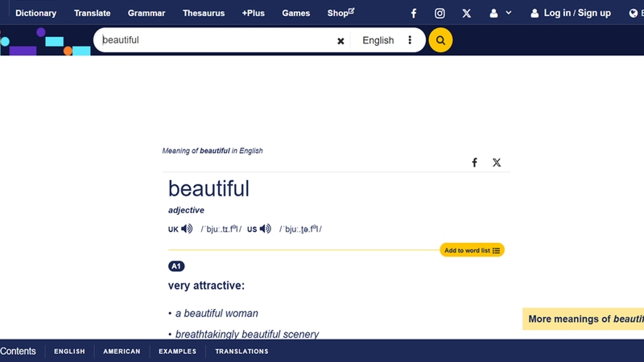Viewport: 644px width, 362px height.
Task: Play UK pronunciation speaker icon
Action: point(187,228)
